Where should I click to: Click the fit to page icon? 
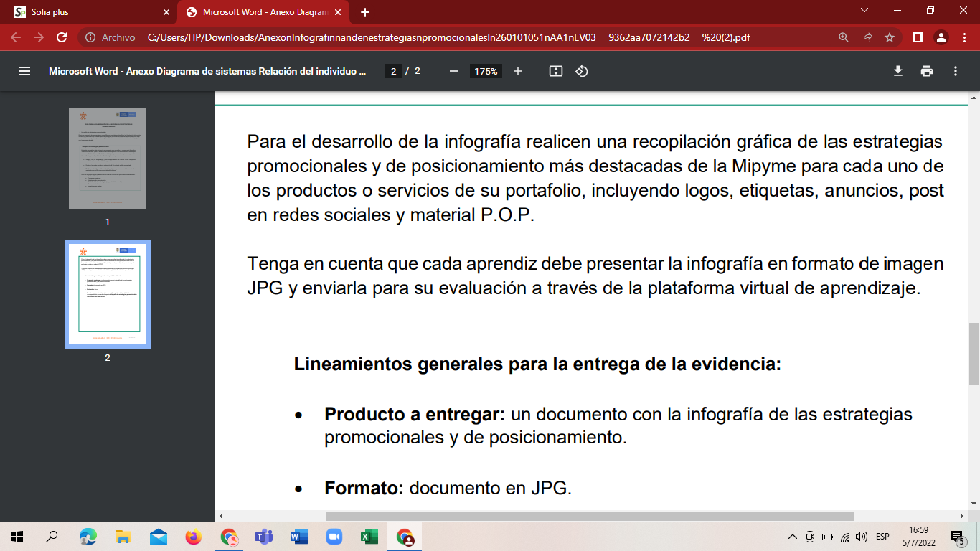pos(555,71)
